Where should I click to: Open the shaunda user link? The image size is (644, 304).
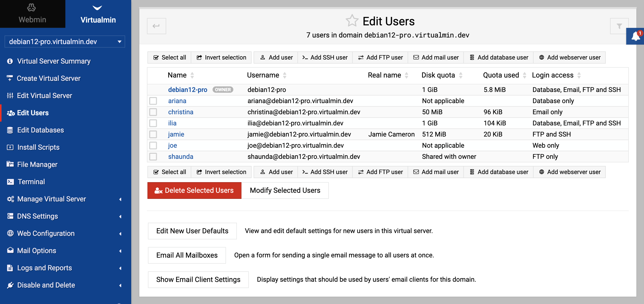(x=181, y=157)
